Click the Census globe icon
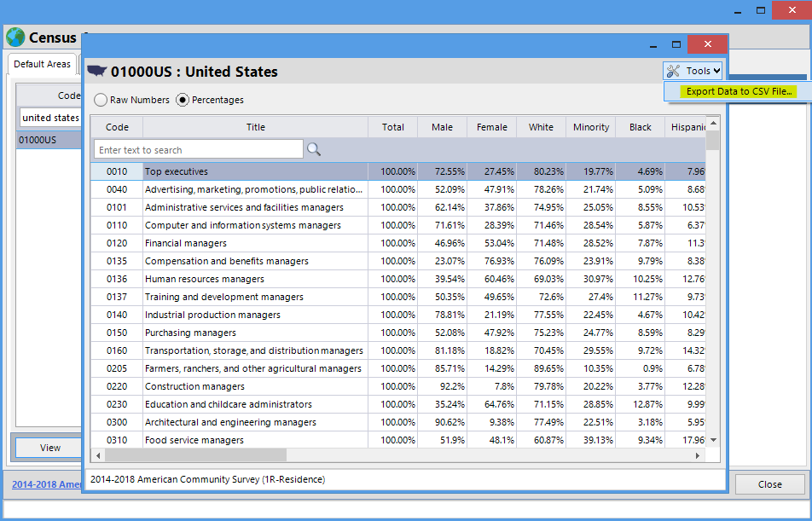 pos(15,38)
